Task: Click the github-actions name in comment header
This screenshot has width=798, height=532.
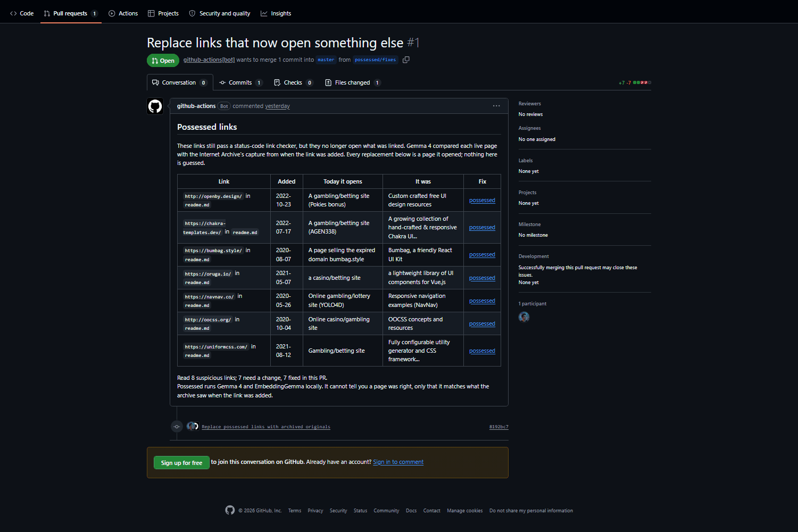Action: [x=196, y=106]
